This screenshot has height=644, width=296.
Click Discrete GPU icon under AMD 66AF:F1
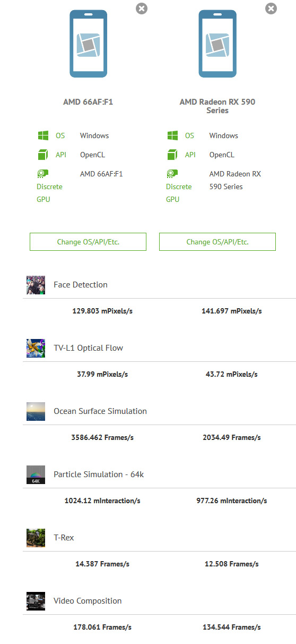click(43, 173)
